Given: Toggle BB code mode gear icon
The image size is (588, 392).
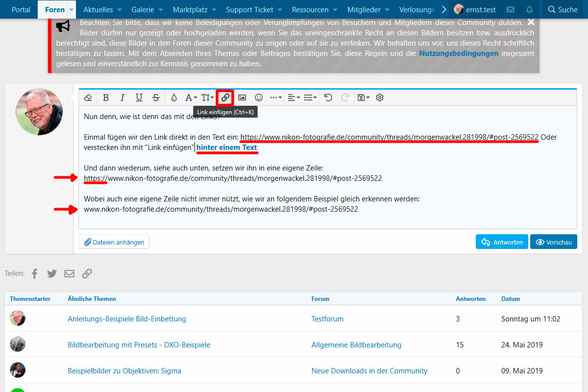Looking at the screenshot, I should (380, 98).
